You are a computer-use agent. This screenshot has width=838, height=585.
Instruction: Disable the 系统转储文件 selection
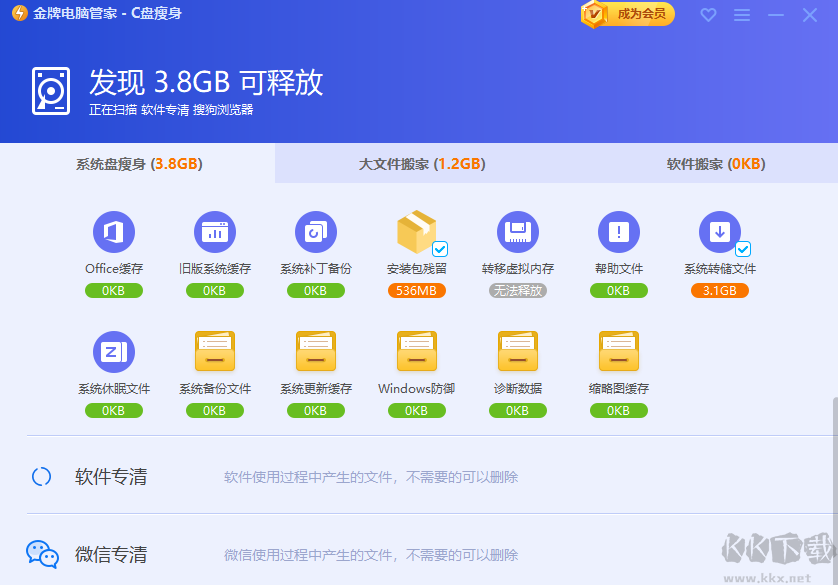click(742, 250)
